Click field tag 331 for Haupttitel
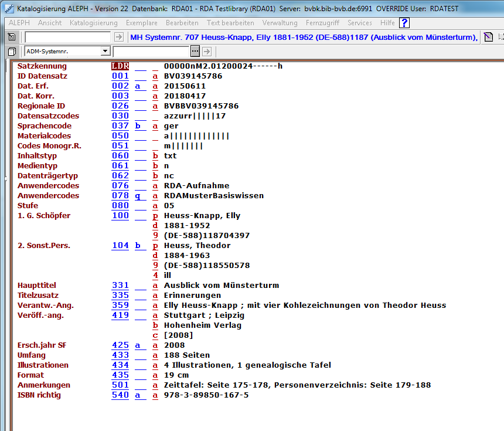 click(120, 286)
